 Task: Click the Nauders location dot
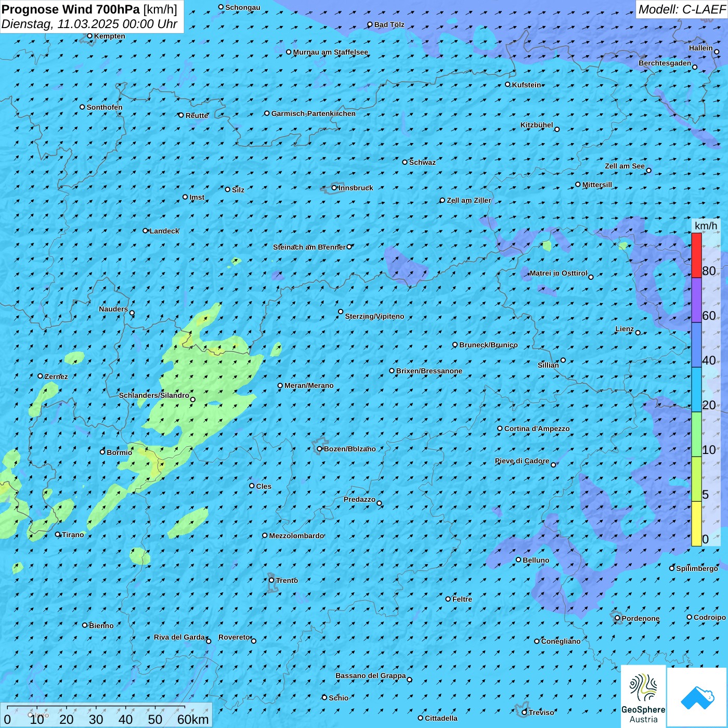(x=132, y=313)
